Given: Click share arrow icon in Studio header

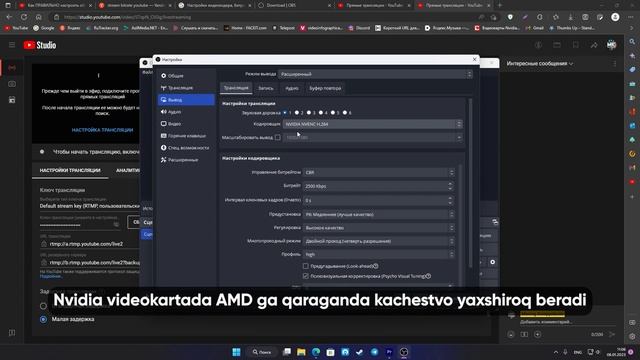Looking at the screenshot, I should click(594, 45).
